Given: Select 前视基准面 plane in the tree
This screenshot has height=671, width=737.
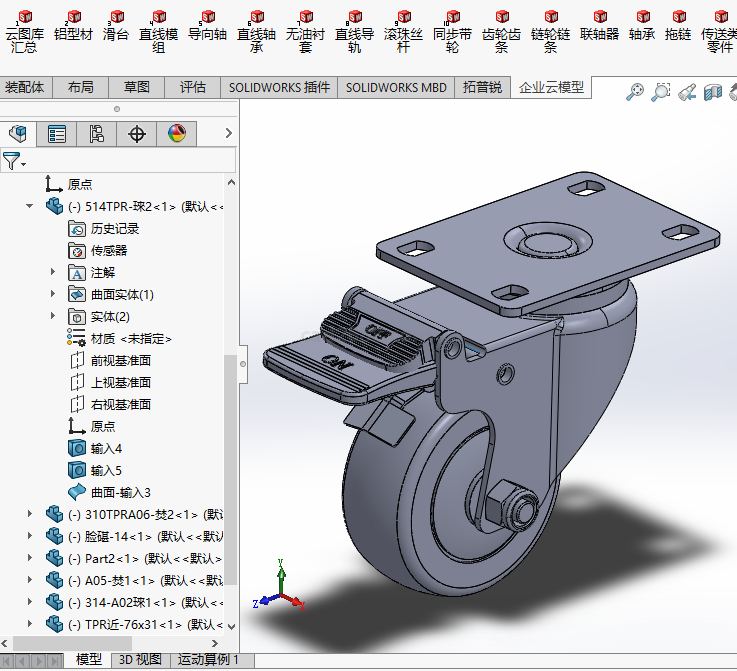Looking at the screenshot, I should pos(120,360).
